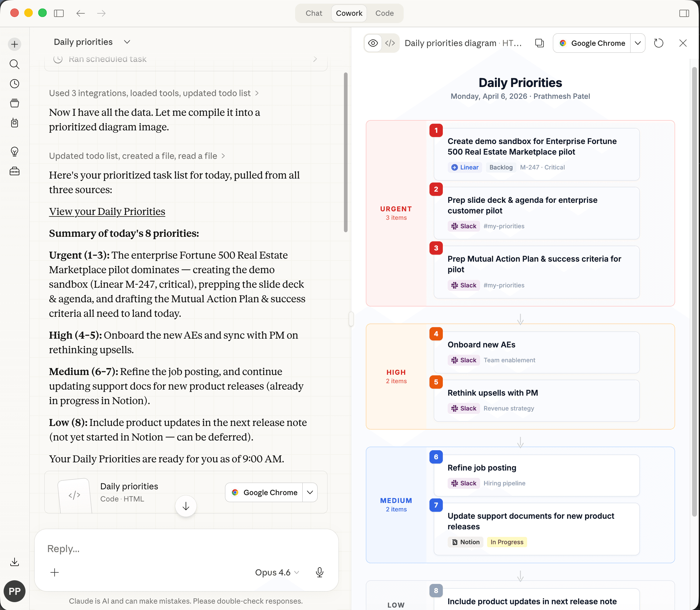
Task: Switch to the Code tab
Action: pyautogui.click(x=384, y=13)
